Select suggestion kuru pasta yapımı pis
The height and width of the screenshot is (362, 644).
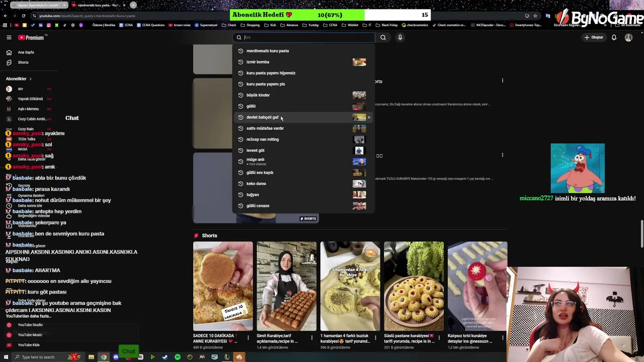pos(303,84)
